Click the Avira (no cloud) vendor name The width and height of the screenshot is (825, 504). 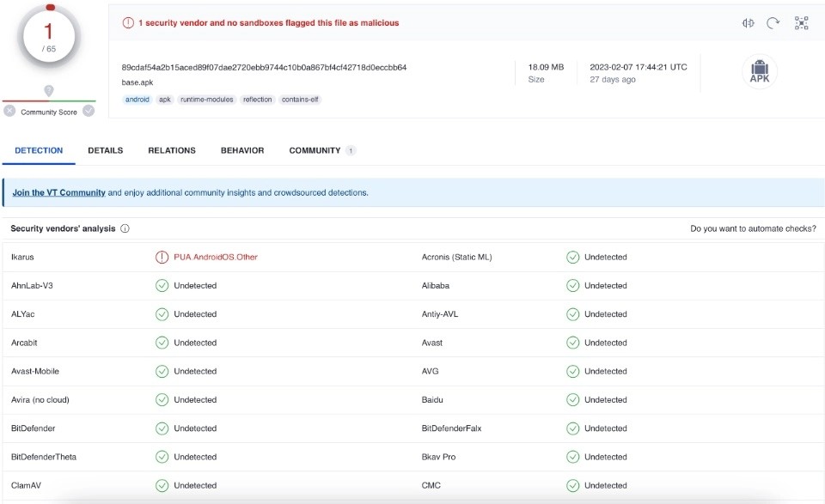point(40,400)
